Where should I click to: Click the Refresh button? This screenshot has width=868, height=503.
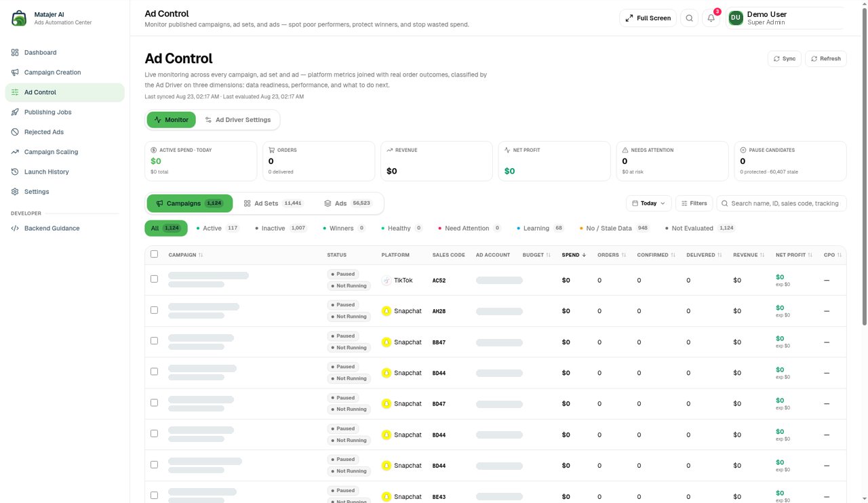point(826,59)
